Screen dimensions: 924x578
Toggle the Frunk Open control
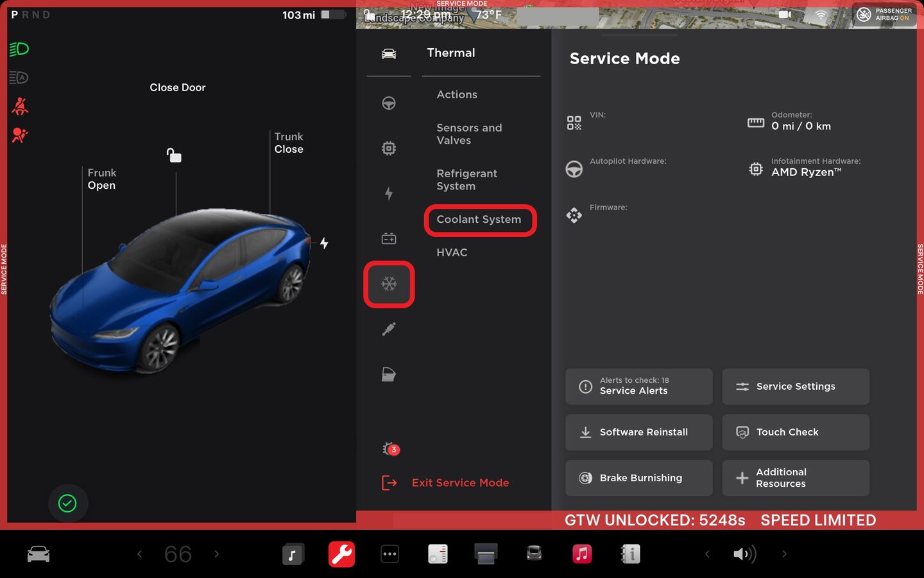[x=101, y=179]
